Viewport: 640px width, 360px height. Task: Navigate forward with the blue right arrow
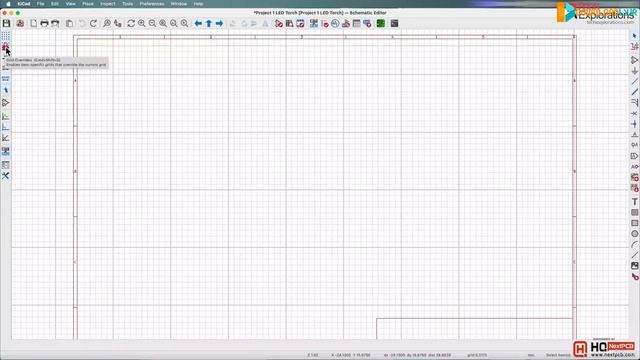coord(220,23)
